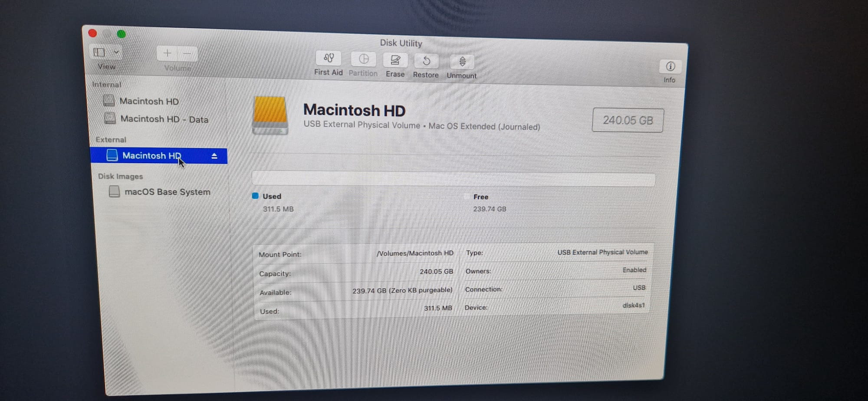The width and height of the screenshot is (868, 401).
Task: Click the red close window button
Action: [92, 33]
